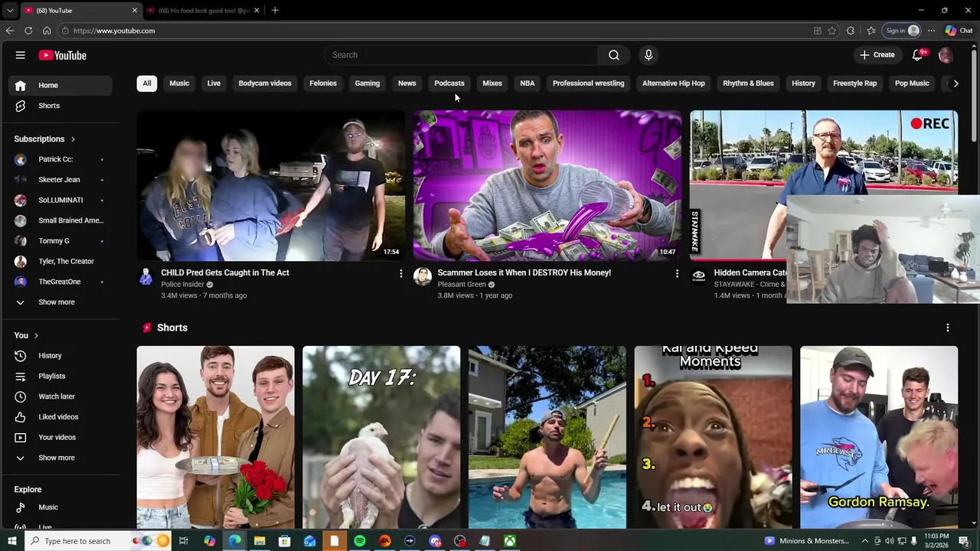Open the Pleasant Green channel avatar
This screenshot has height=551, width=980.
423,276
